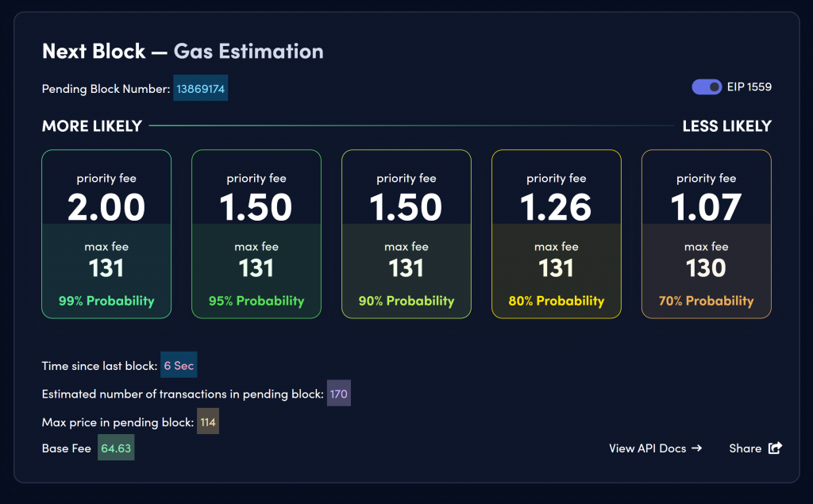
Task: Click the 114 max price badge
Action: (208, 421)
